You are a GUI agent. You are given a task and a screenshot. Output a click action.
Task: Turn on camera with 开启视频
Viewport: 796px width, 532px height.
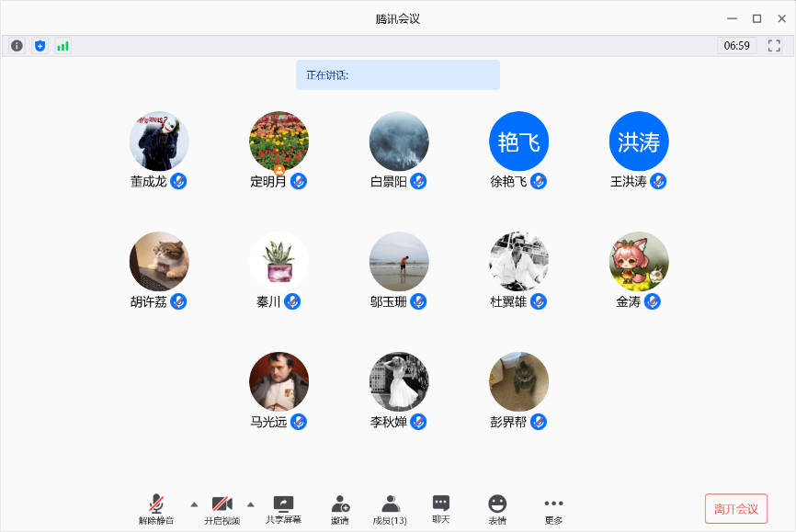point(222,510)
